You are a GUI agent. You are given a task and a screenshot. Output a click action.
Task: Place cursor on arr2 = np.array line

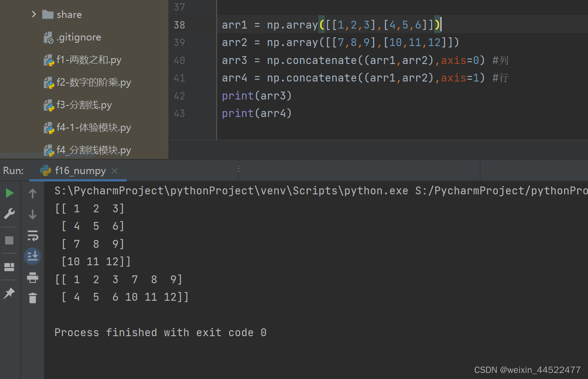[x=340, y=42]
